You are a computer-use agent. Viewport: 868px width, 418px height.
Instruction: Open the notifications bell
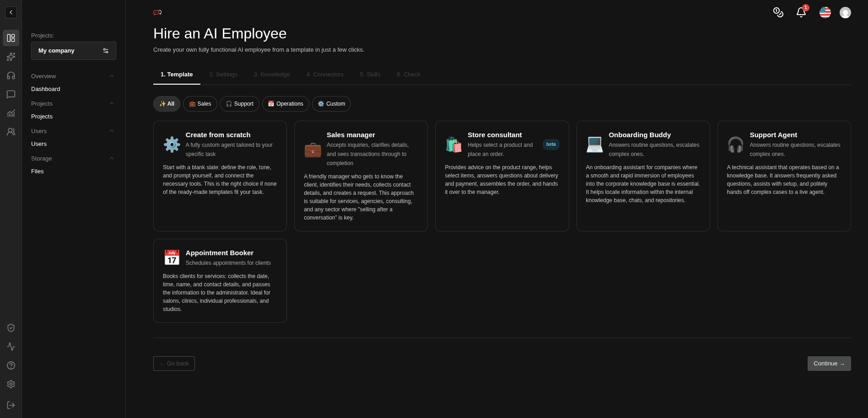tap(801, 12)
